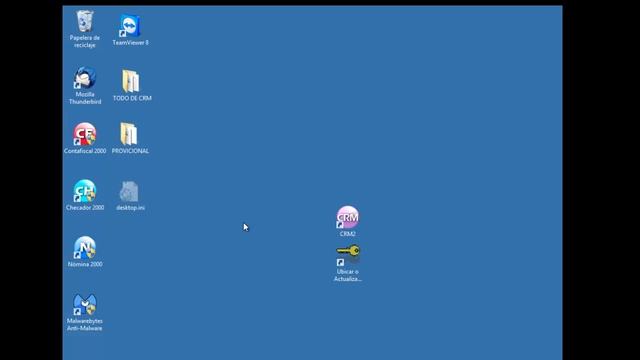Click the "Checador 2000" label text
This screenshot has width=640, height=360.
pyautogui.click(x=85, y=208)
